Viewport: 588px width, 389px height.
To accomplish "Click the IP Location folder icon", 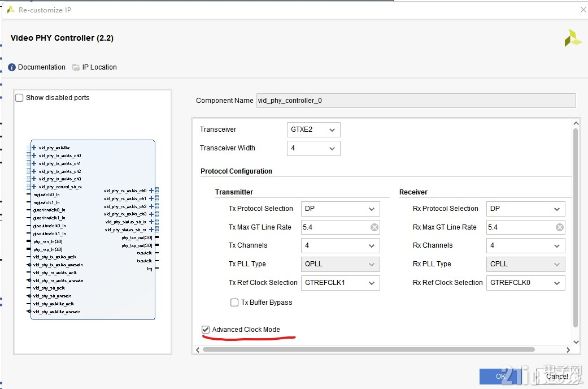I will pyautogui.click(x=76, y=67).
